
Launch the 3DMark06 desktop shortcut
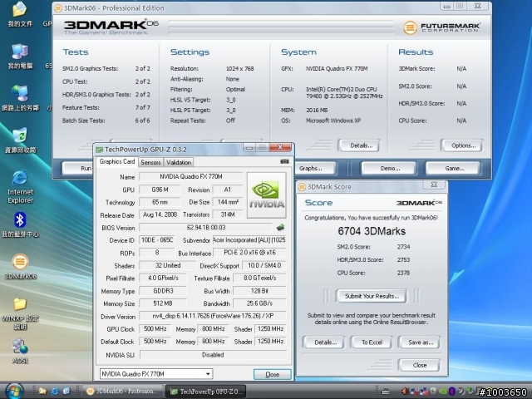20,267
